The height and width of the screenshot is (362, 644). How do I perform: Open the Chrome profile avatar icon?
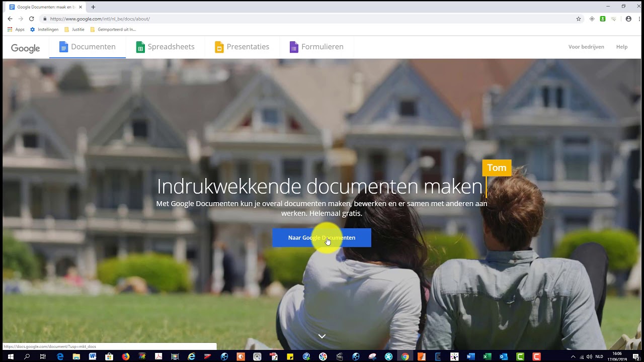click(x=628, y=19)
